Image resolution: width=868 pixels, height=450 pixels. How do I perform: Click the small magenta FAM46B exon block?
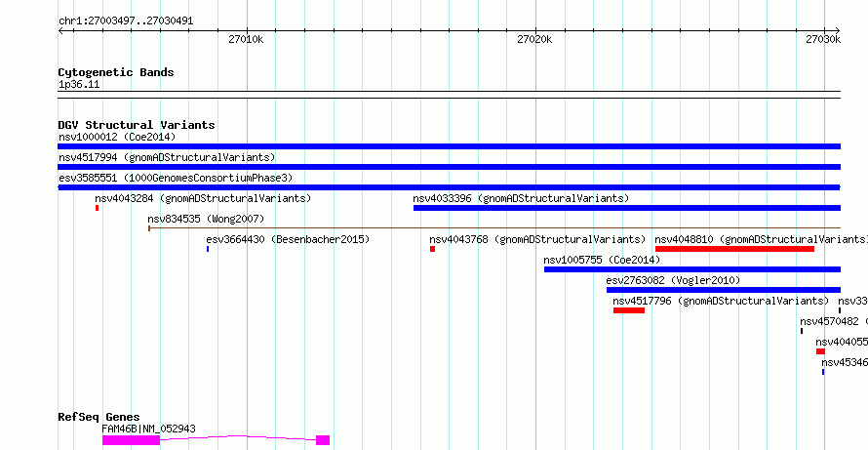(323, 440)
